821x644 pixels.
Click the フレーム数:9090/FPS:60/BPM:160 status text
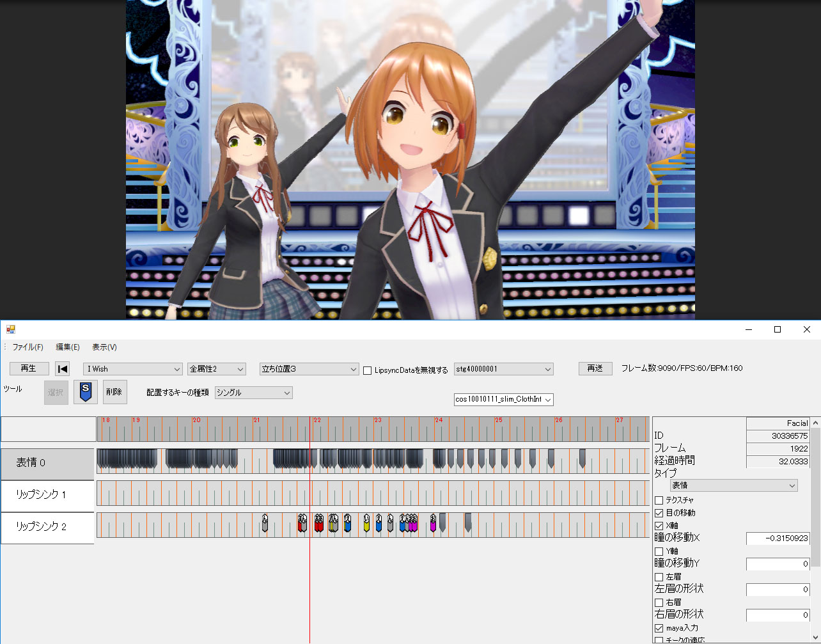(x=682, y=368)
